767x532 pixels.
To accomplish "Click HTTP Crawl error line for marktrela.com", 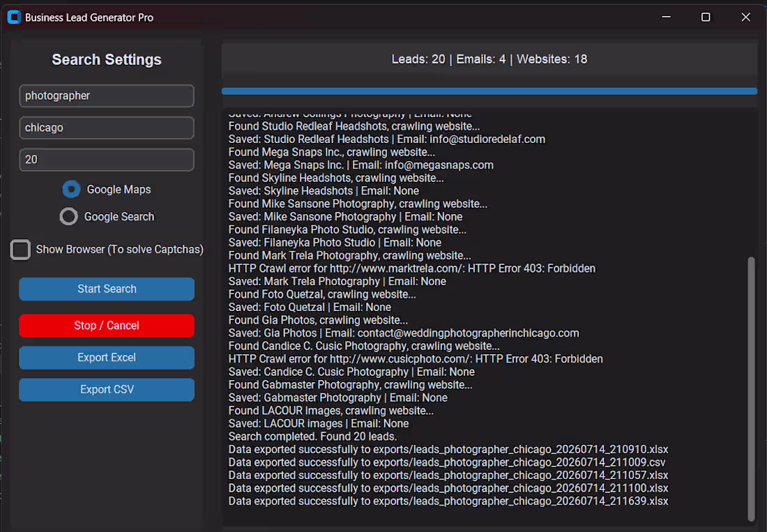I will pos(412,268).
